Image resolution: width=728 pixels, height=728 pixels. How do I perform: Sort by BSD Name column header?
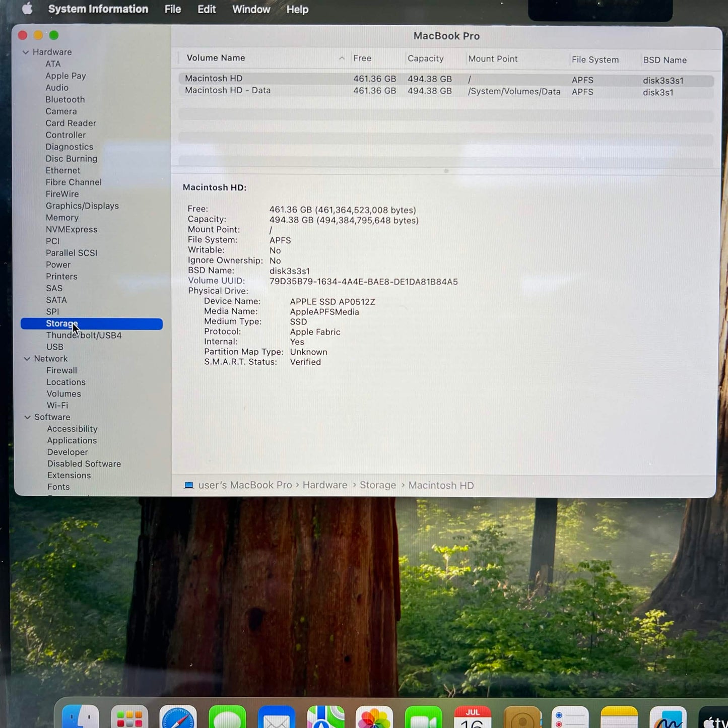[x=665, y=60]
